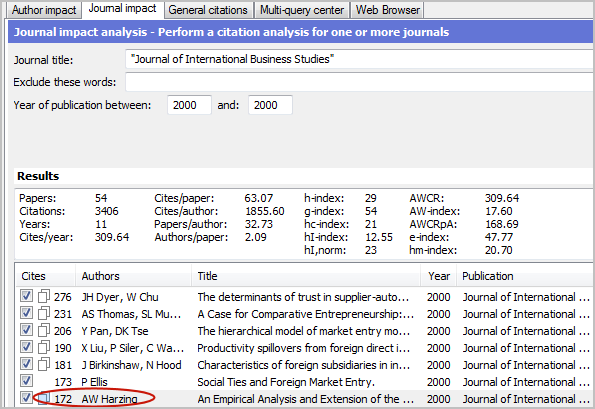Viewport: 595px width, 409px height.
Task: Sort results by the Title column header
Action: coord(306,276)
